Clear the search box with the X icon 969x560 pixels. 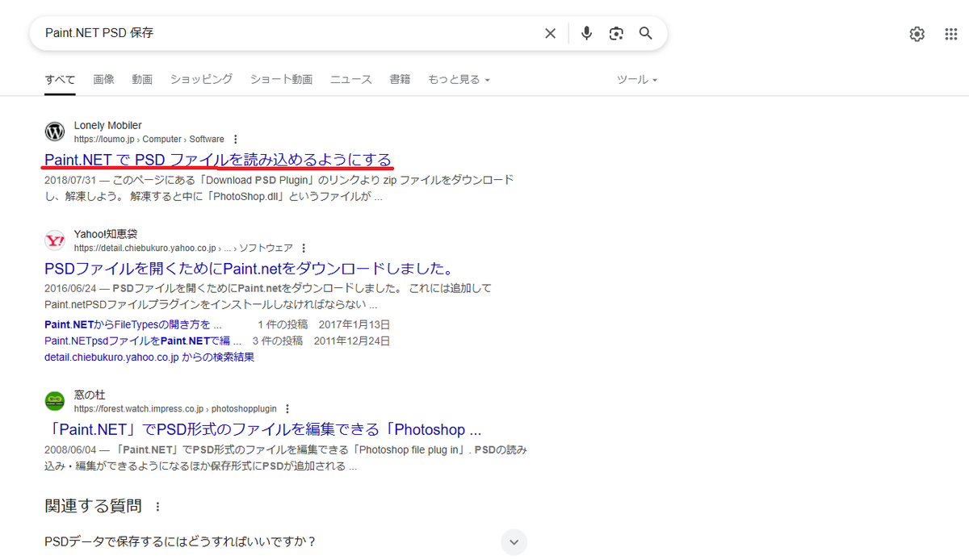coord(550,33)
